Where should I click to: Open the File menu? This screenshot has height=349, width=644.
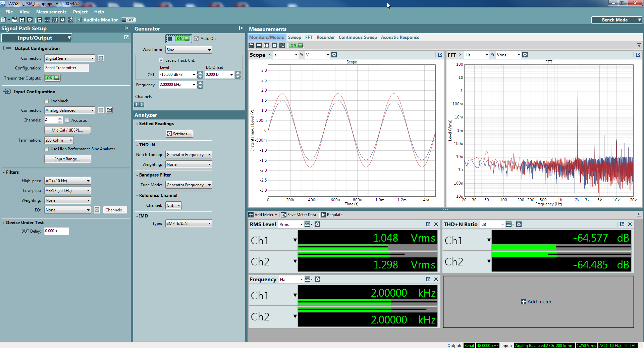(9, 12)
